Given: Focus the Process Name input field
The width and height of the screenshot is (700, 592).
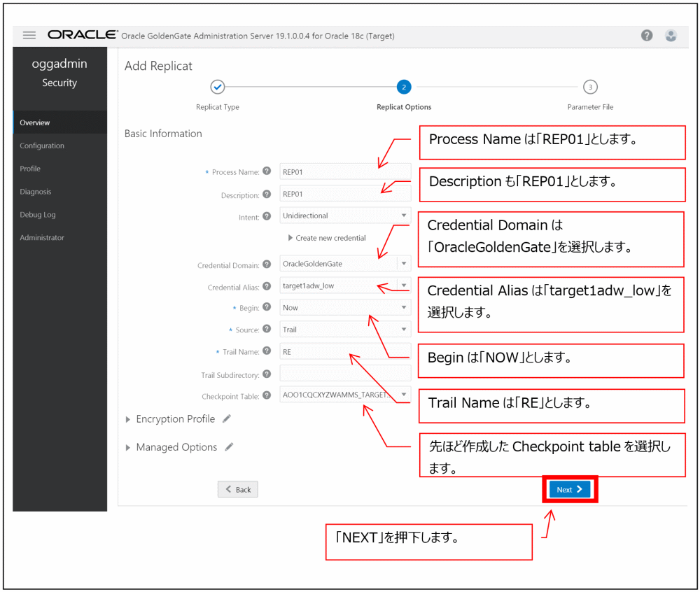Looking at the screenshot, I should tap(345, 171).
